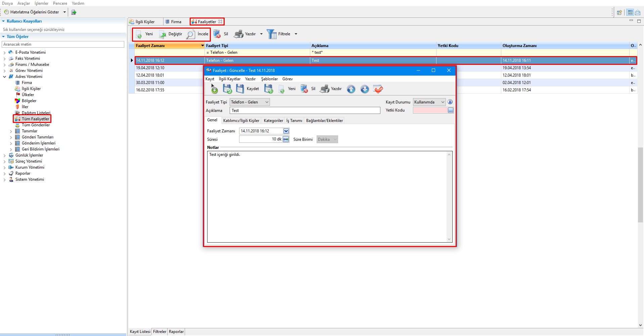
Task: Click the Filtrele funnel icon
Action: [271, 34]
